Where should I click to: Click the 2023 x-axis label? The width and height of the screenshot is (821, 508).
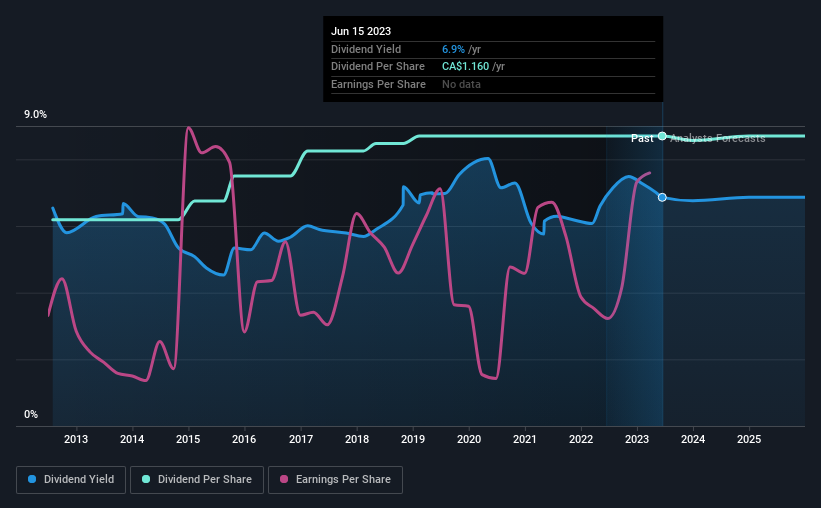(637, 439)
